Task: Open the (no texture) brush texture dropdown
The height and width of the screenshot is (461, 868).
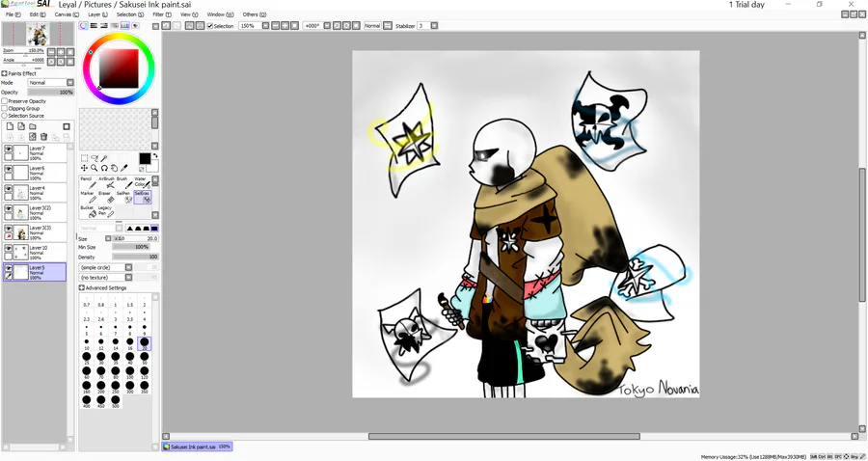Action: click(128, 277)
